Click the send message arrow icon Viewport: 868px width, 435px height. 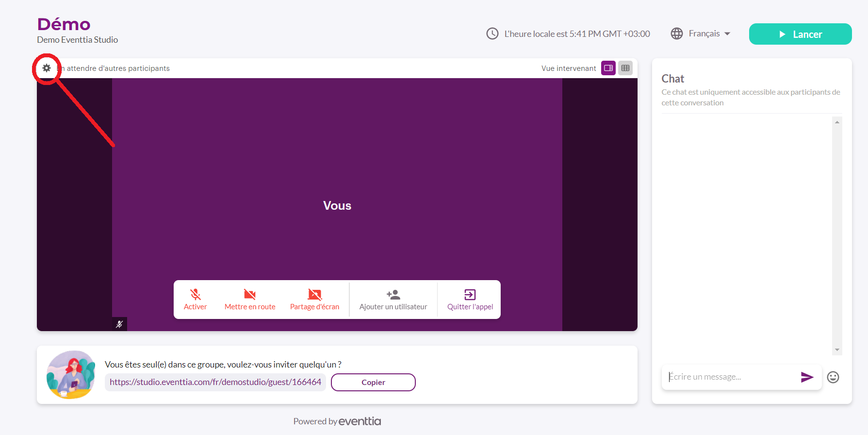pyautogui.click(x=806, y=377)
